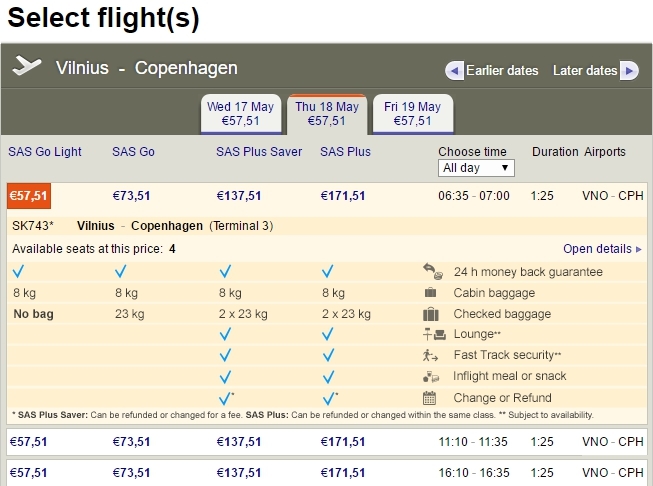The width and height of the screenshot is (653, 486).
Task: Select the Thu 18 May date tab
Action: coord(327,114)
